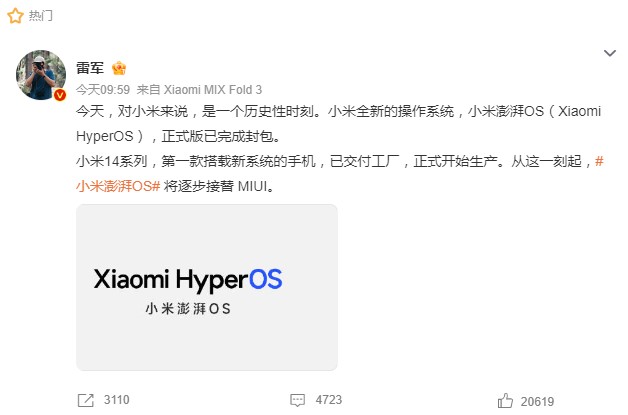This screenshot has height=415, width=628.
Task: Click the crown membership icon beside 雷军
Action: tap(119, 68)
